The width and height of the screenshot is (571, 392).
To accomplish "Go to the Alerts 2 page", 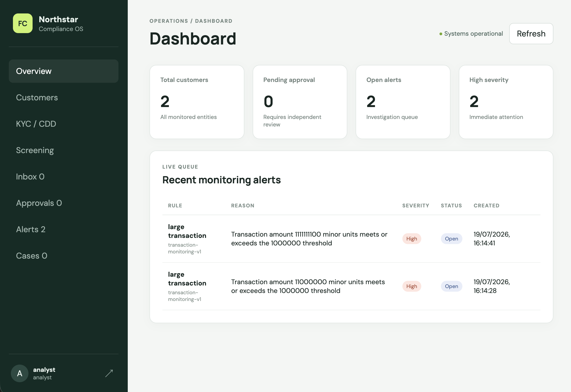I will click(64, 229).
